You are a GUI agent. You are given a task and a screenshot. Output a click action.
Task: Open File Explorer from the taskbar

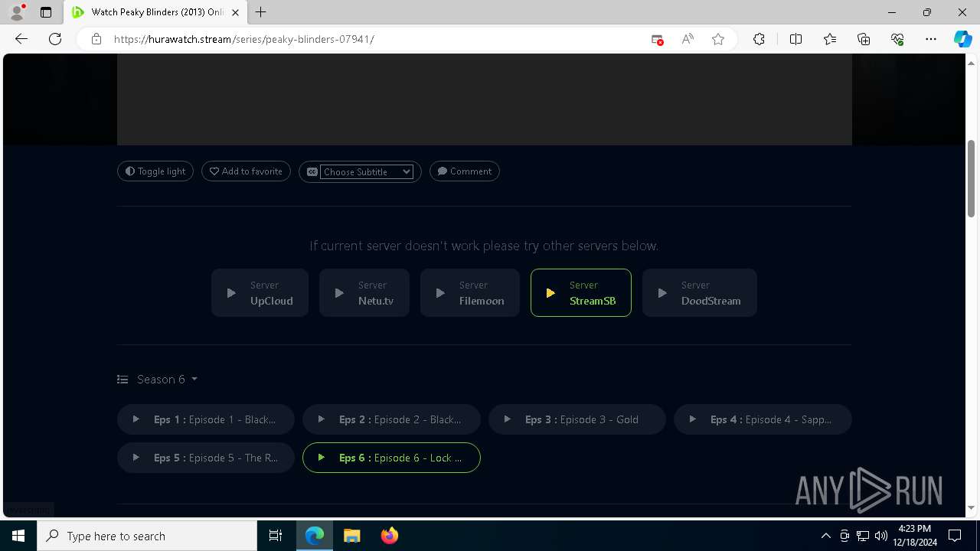click(351, 536)
